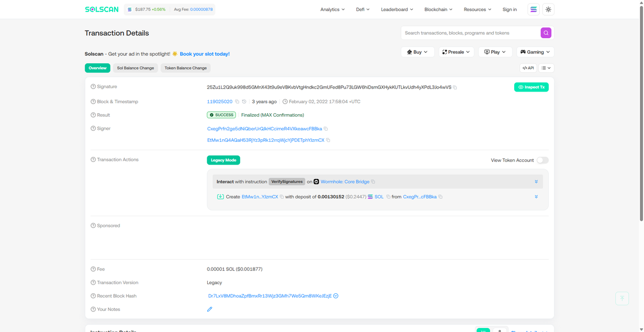Image resolution: width=644 pixels, height=332 pixels.
Task: Click the pencil icon beside Your Notes
Action: click(210, 309)
